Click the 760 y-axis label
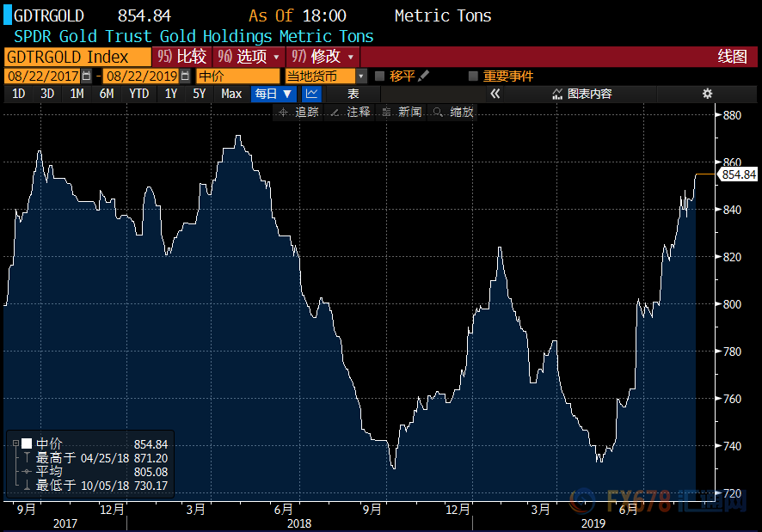Screen dimensions: 762x532 tap(732, 399)
